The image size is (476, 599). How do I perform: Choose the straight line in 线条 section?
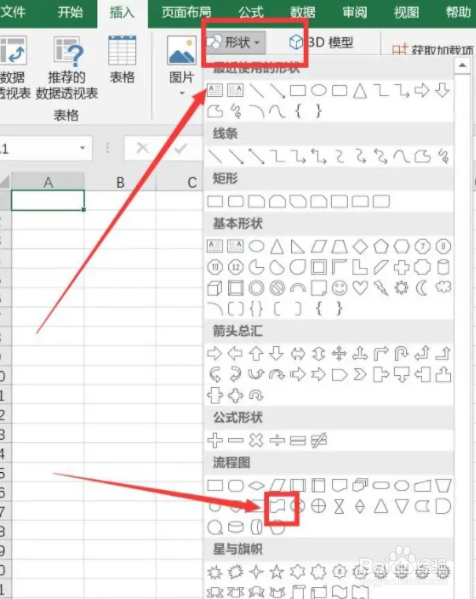pos(215,156)
